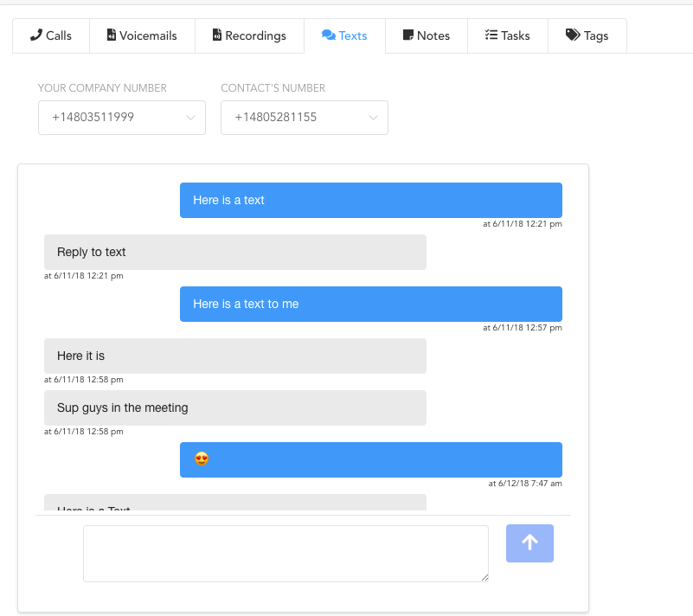Click the chat bubbles icon on Texts
Screen dimensions: 693x616
point(329,35)
